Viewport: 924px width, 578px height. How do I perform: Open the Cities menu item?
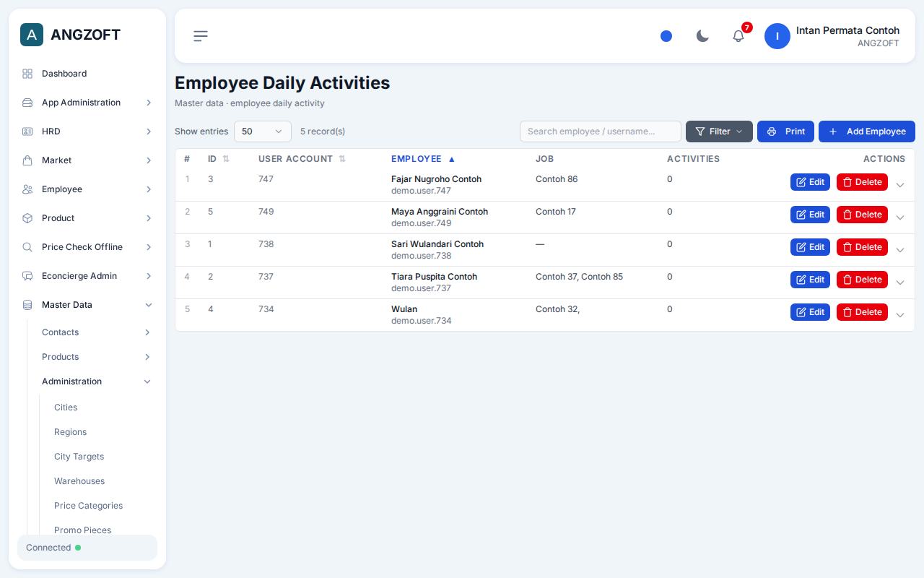(66, 407)
